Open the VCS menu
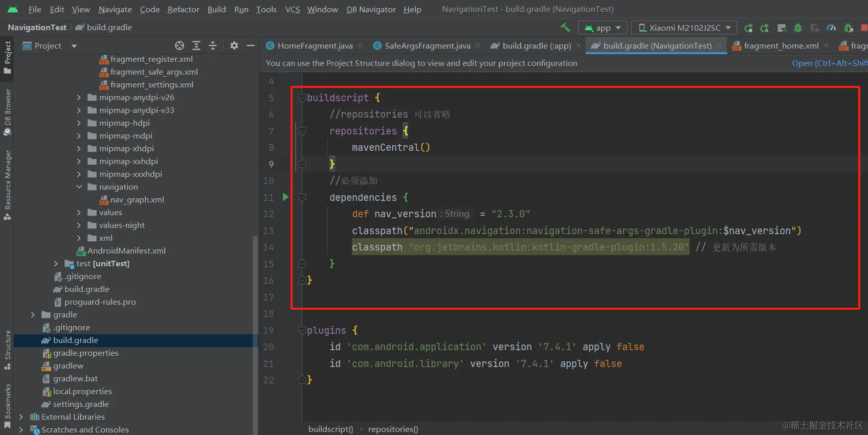 tap(293, 9)
